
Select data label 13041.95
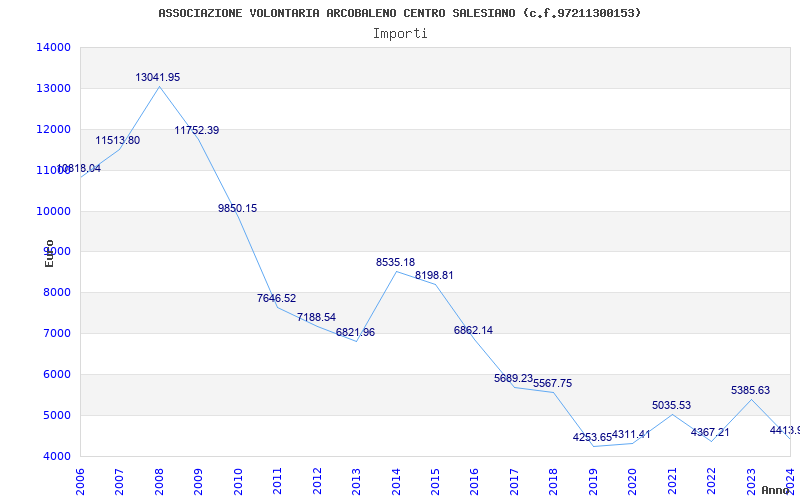[x=158, y=78]
